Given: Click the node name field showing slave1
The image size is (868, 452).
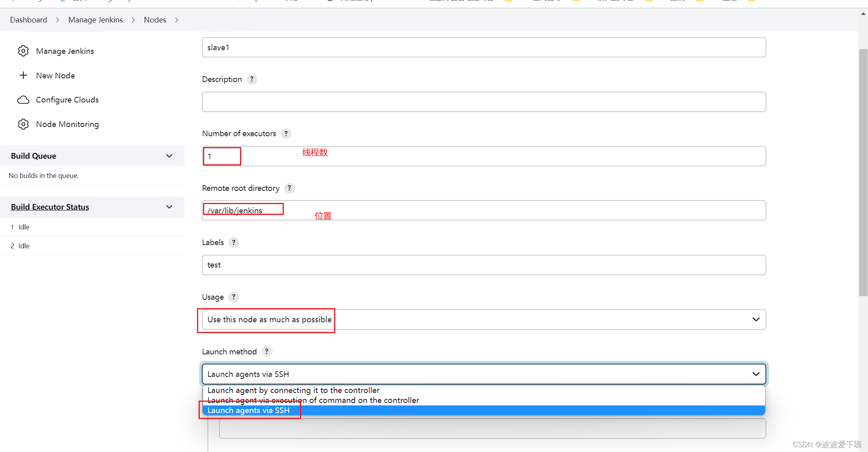Looking at the screenshot, I should (482, 47).
